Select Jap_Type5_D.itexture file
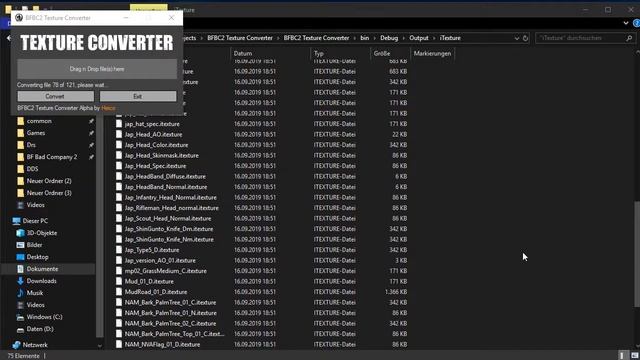This screenshot has width=640, height=360. [152, 250]
